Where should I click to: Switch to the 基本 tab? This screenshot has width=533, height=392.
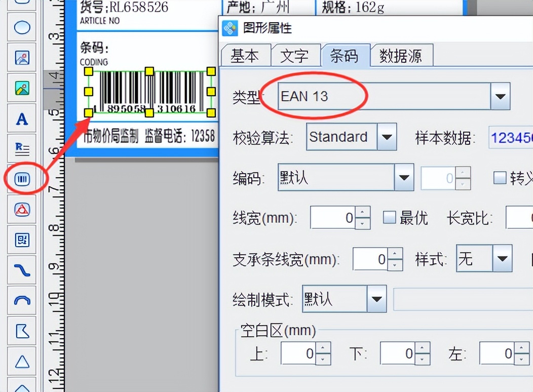[245, 55]
